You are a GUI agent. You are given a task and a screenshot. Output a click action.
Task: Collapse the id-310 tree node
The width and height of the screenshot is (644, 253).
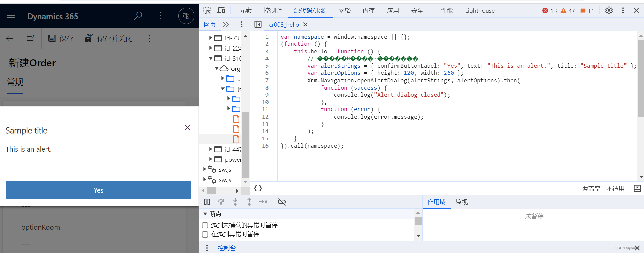click(x=211, y=58)
